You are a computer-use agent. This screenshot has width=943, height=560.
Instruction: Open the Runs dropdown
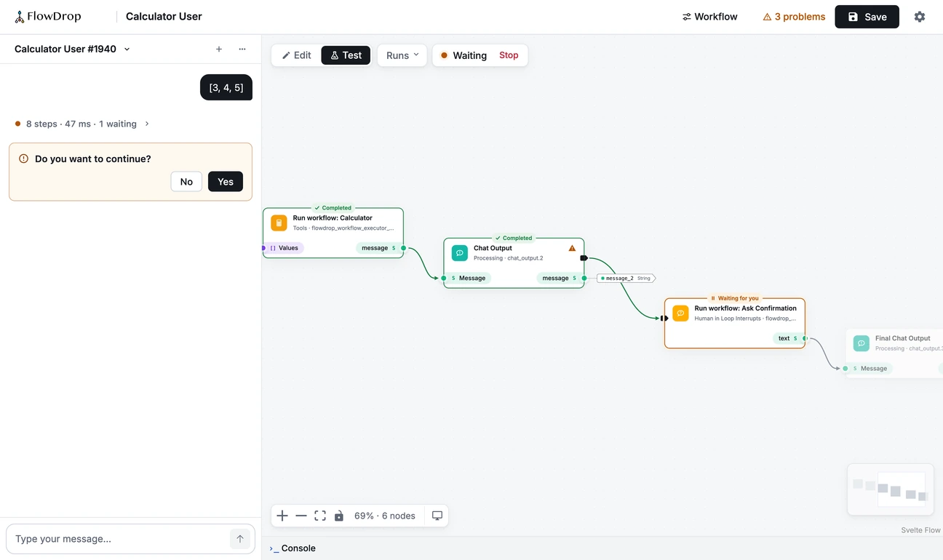[402, 55]
